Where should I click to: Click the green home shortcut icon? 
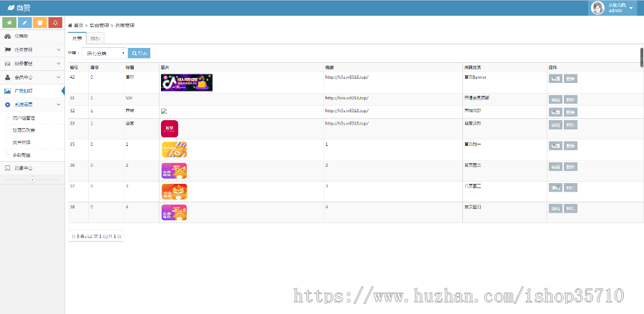9,23
